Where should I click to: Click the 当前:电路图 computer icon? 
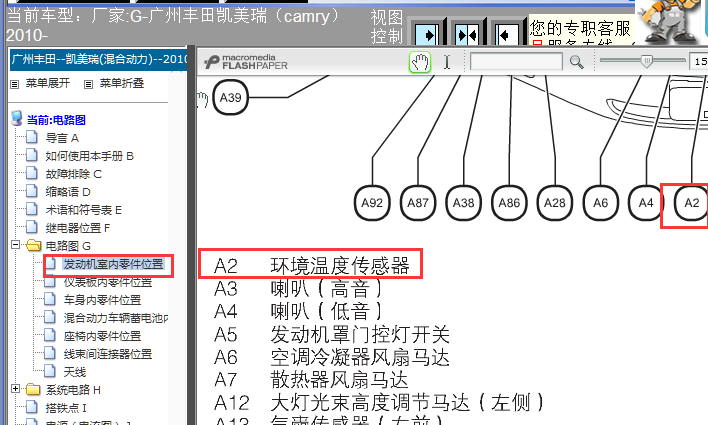[x=17, y=118]
